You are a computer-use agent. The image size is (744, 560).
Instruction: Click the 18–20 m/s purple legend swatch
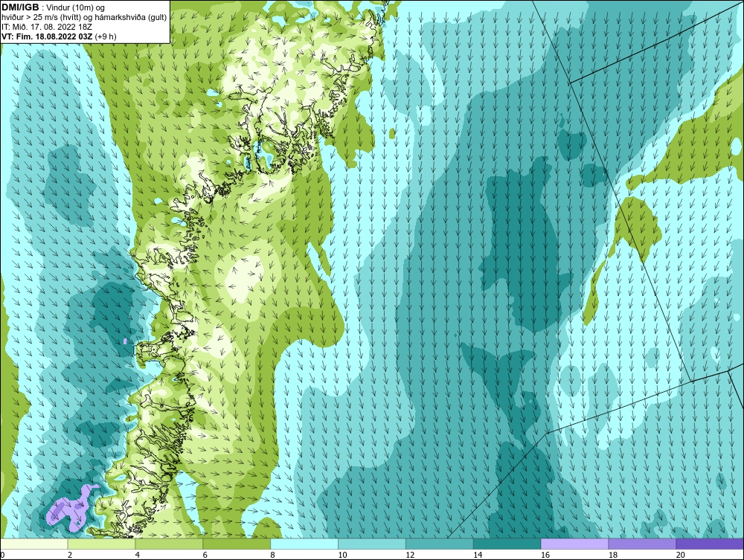coord(643,544)
